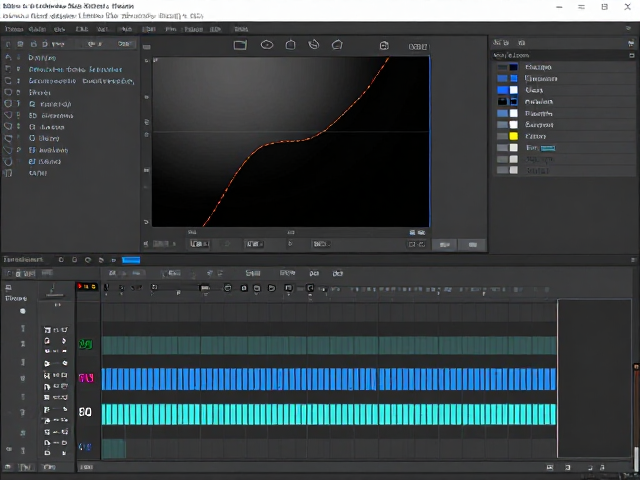Click the blue highlighted button in timeline panel header
Image resolution: width=640 pixels, height=480 pixels.
click(131, 260)
